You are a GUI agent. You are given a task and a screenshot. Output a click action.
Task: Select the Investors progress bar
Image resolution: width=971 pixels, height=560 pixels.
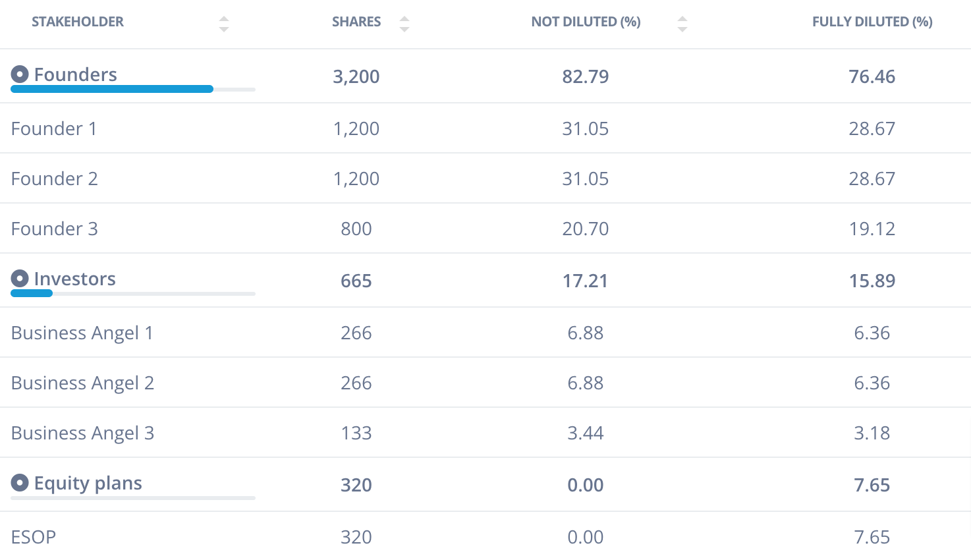pyautogui.click(x=32, y=293)
